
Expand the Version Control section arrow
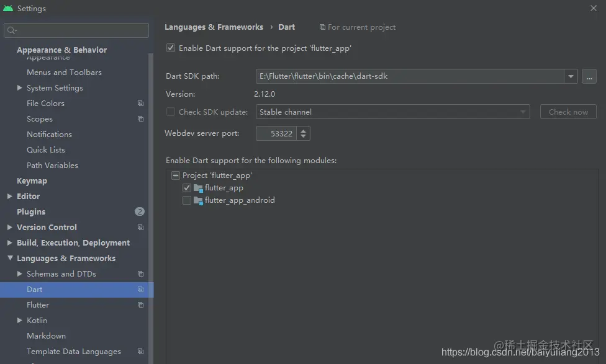(x=10, y=228)
